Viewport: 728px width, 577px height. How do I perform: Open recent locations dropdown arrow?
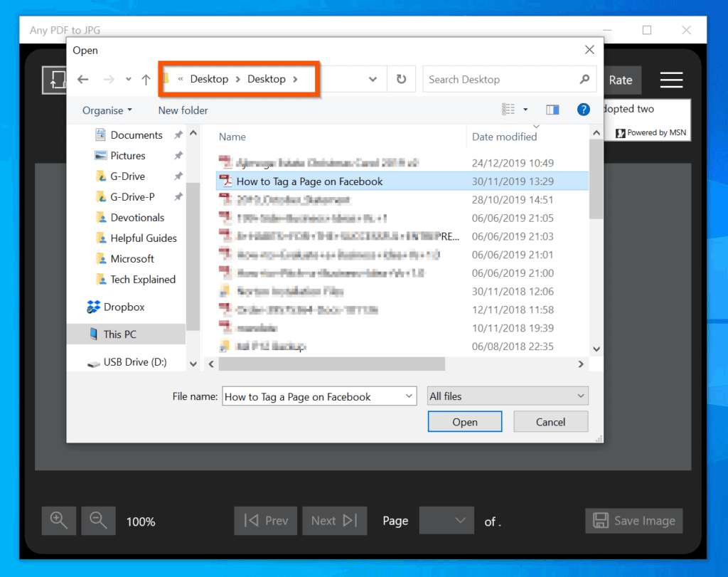(x=129, y=80)
